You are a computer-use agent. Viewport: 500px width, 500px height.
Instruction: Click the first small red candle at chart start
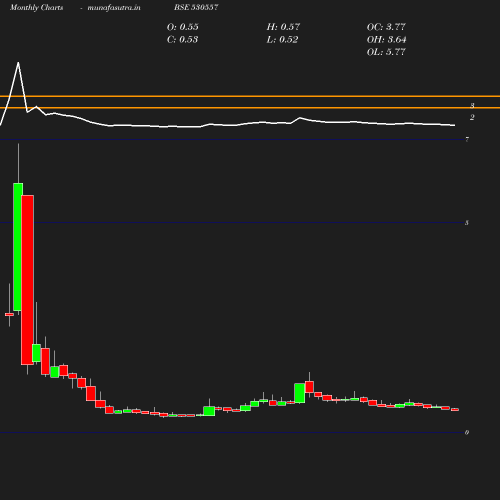click(x=9, y=314)
